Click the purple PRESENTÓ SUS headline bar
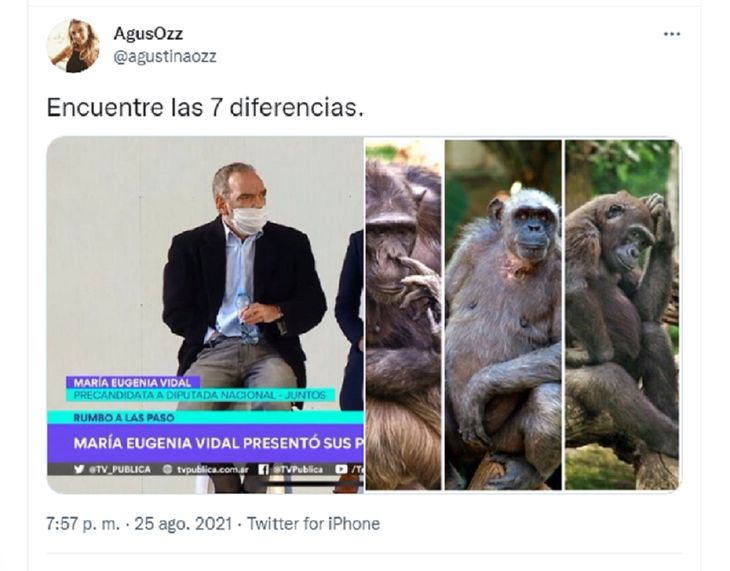This screenshot has height=571, width=730. tap(205, 443)
